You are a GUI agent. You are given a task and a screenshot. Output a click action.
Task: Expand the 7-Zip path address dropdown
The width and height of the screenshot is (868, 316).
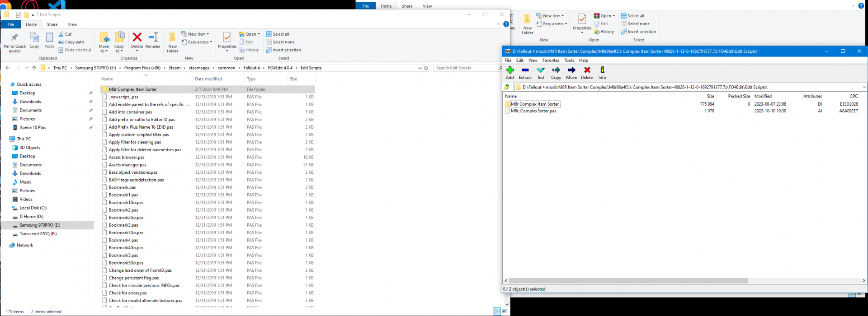pyautogui.click(x=863, y=87)
